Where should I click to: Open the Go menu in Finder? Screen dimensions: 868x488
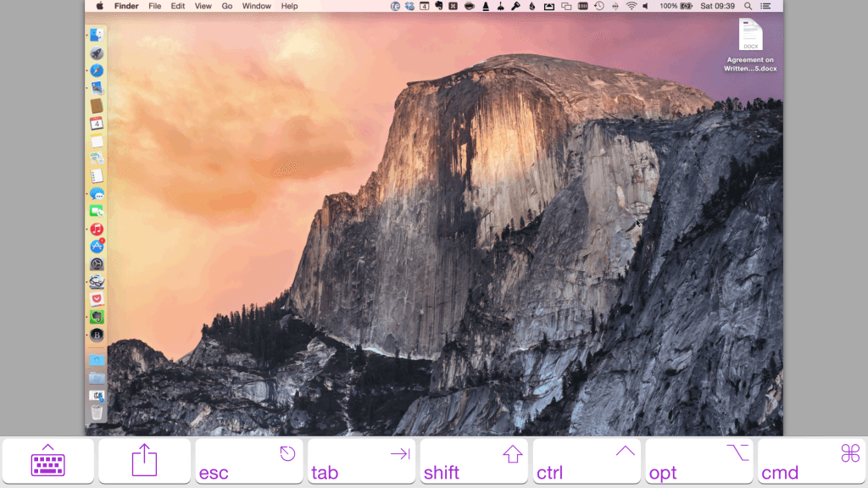coord(226,6)
